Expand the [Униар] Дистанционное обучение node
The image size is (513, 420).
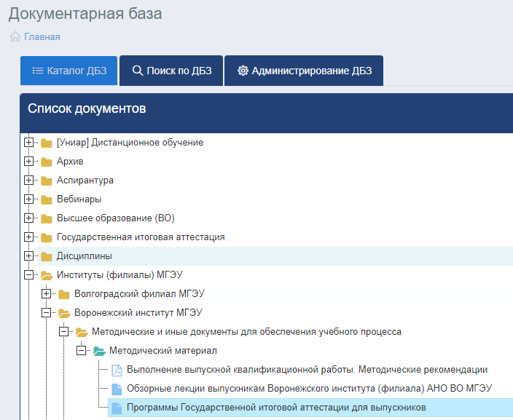29,143
